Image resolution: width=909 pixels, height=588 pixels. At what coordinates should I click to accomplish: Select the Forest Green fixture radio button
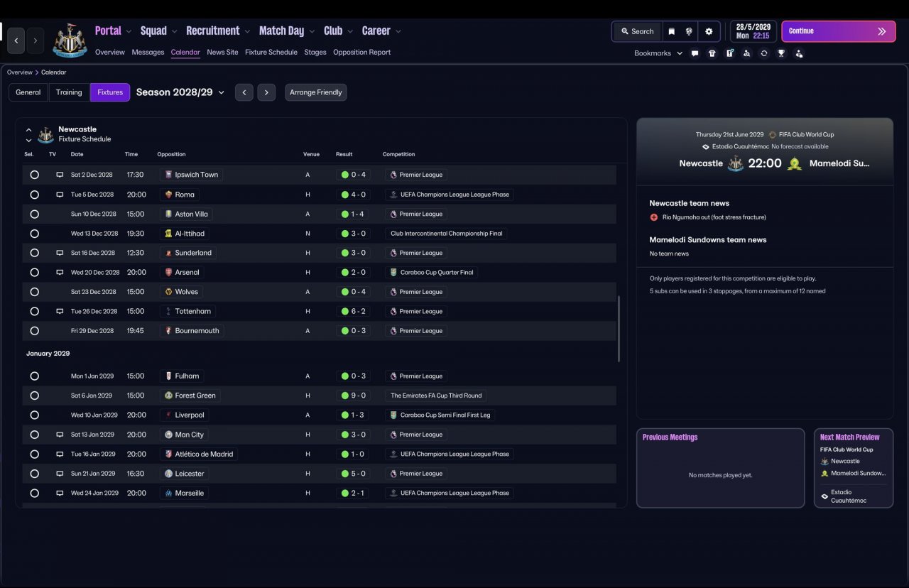point(34,396)
